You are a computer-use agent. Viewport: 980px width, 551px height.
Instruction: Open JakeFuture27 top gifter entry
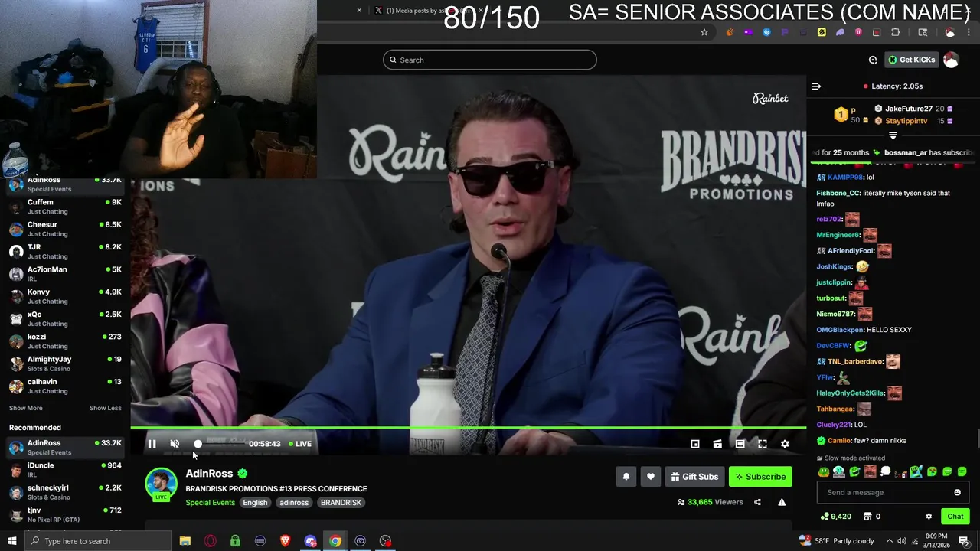click(913, 109)
